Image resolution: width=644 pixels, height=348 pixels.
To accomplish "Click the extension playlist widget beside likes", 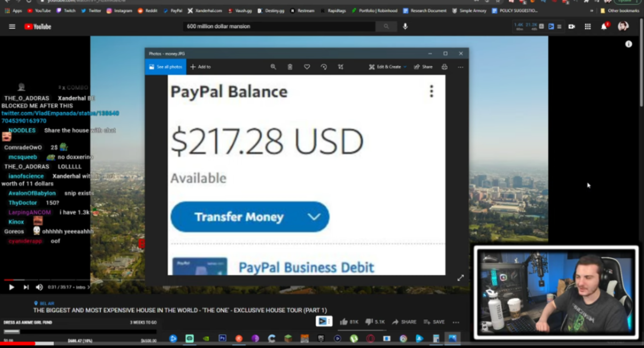I will 324,321.
